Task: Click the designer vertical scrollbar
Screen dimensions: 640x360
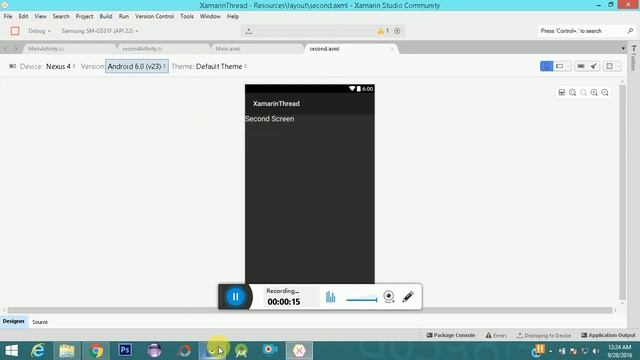Action: pos(622,192)
